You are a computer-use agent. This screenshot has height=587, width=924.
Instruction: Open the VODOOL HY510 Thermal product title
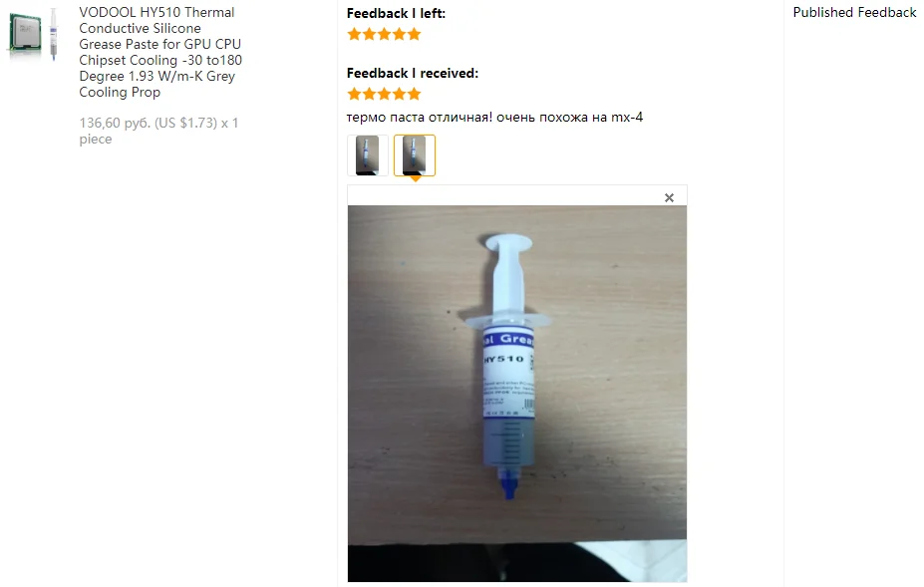tap(160, 52)
